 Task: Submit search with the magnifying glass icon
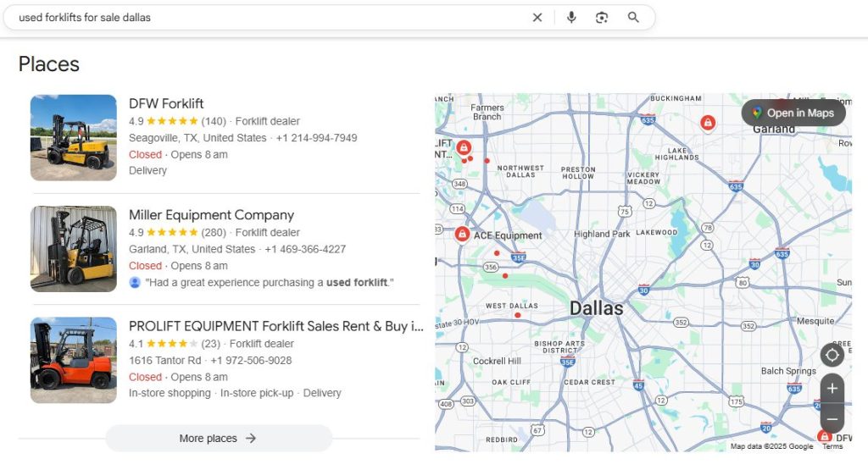click(633, 18)
